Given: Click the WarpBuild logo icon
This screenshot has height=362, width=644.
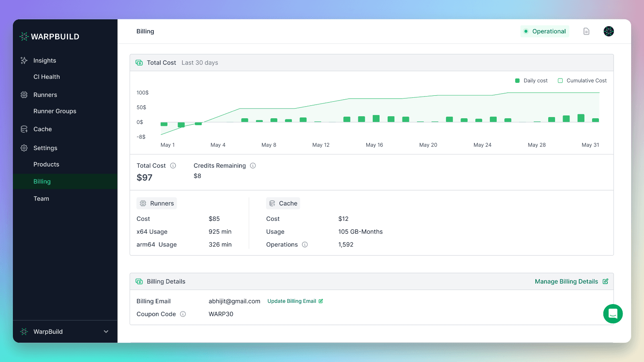Looking at the screenshot, I should [x=24, y=36].
